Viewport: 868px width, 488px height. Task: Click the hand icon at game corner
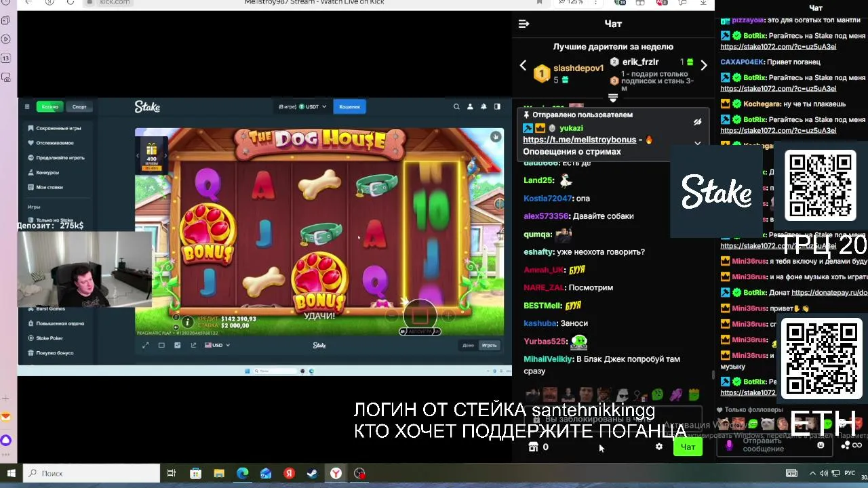point(496,137)
